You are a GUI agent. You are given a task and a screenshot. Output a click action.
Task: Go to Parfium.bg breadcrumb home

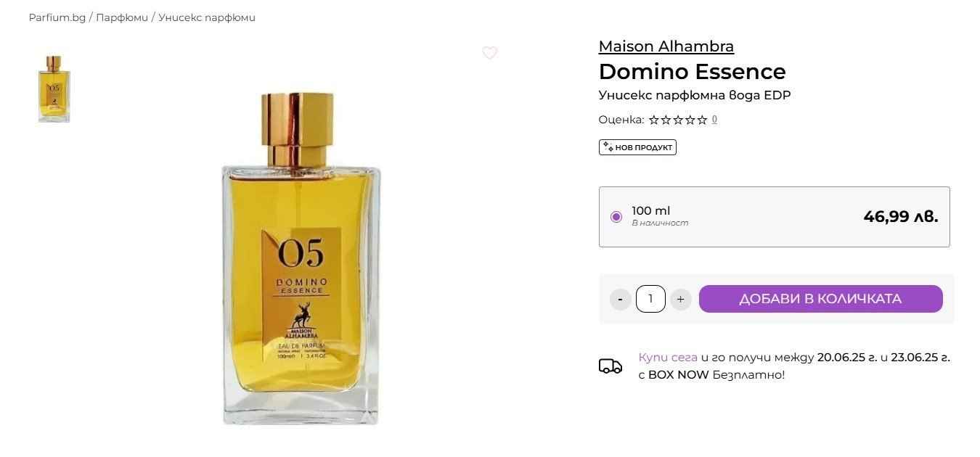57,17
